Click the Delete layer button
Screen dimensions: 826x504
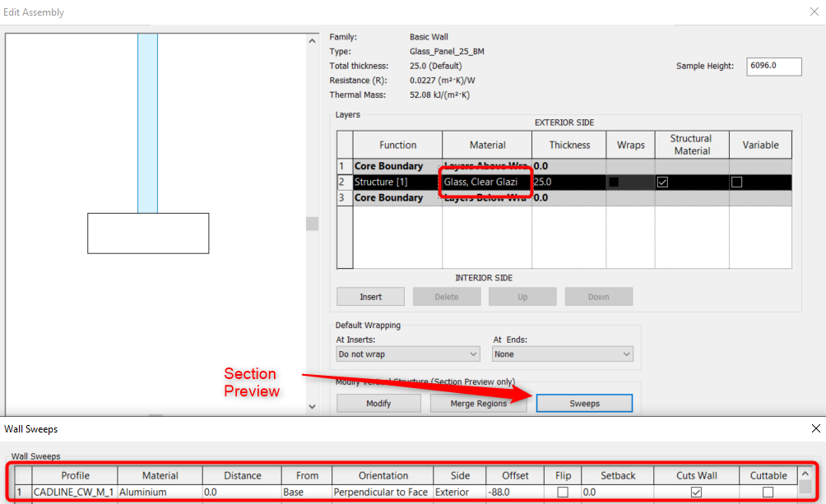(447, 296)
